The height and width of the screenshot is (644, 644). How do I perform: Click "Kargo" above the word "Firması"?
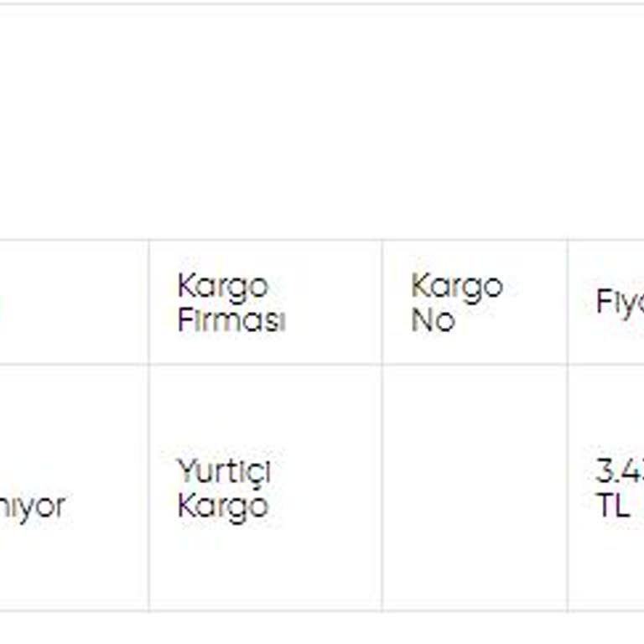(222, 287)
